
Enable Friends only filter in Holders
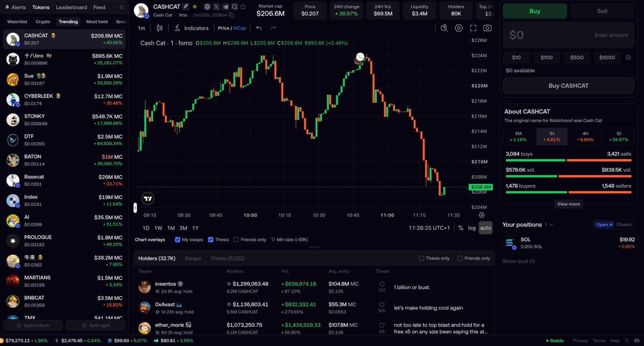pyautogui.click(x=460, y=258)
